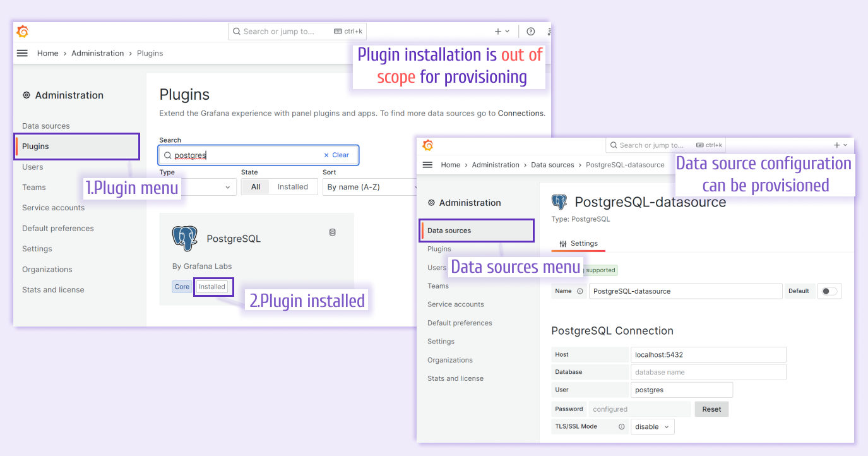Screen dimensions: 868x456
Task: Click data source type icon on PostgreSQL card
Action: 333,232
